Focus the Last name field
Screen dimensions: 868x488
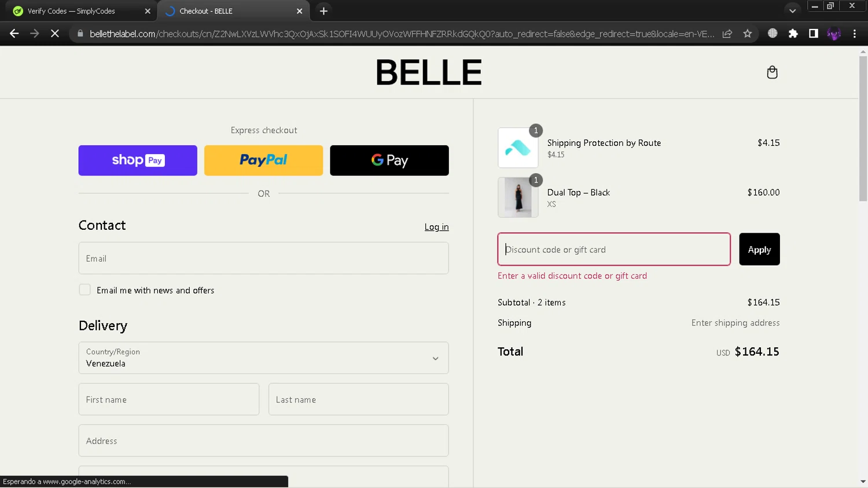359,399
